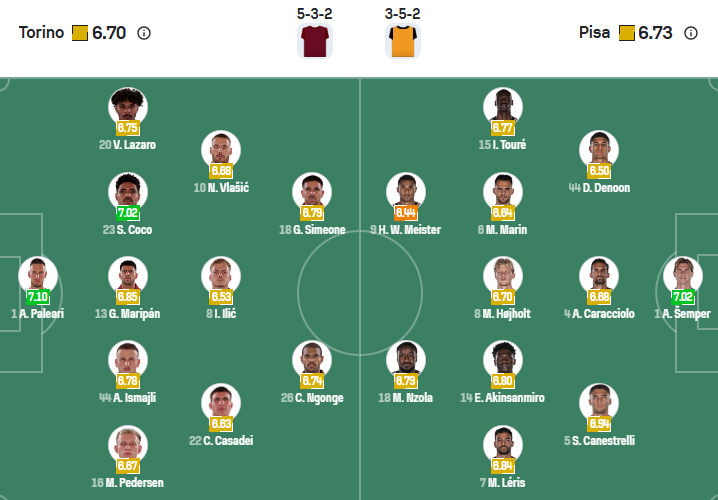Screen dimensions: 718x500
Task: Click goalkeeper A. Šemper's portrait
Action: pos(682,275)
